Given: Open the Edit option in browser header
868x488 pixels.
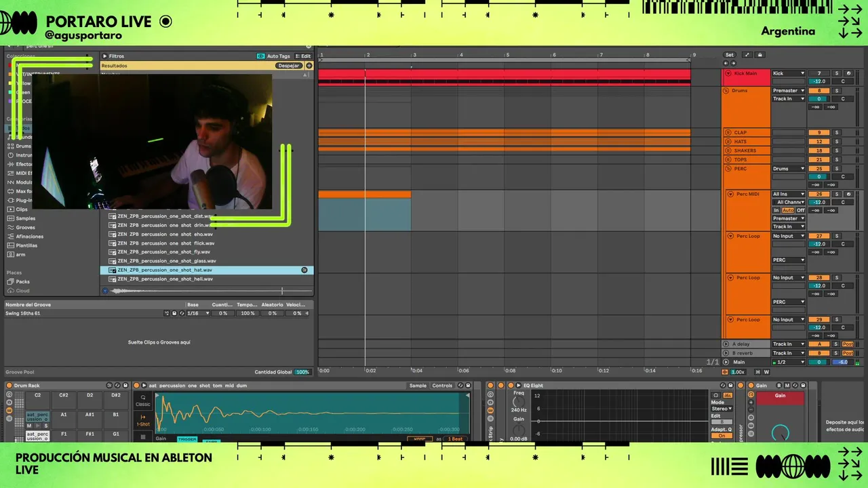Looking at the screenshot, I should pos(303,56).
